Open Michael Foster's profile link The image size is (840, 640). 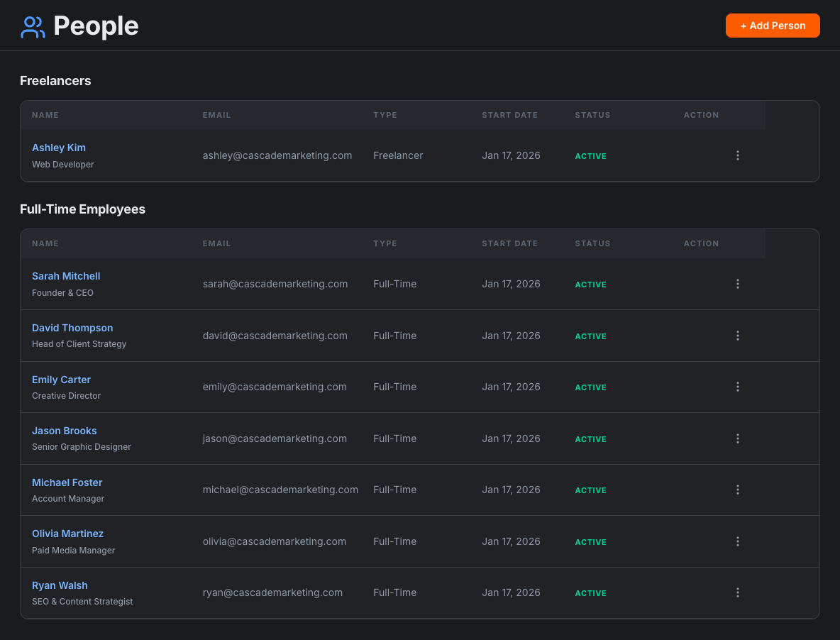point(67,482)
